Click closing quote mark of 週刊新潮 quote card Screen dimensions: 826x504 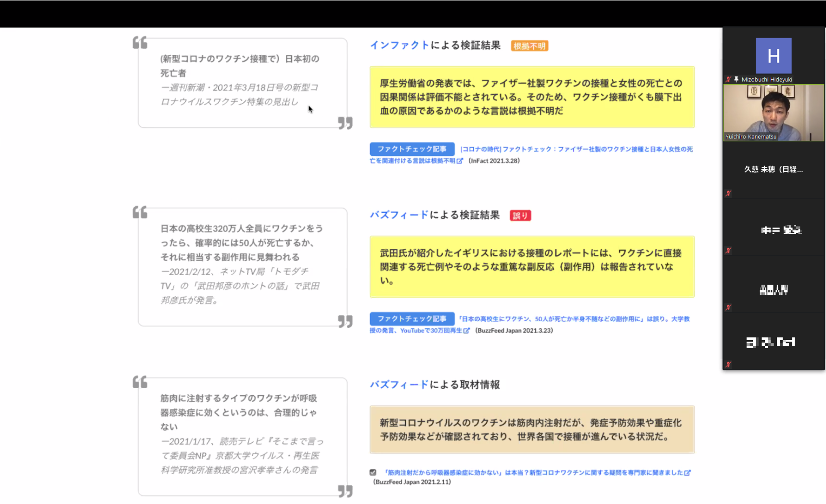[345, 123]
